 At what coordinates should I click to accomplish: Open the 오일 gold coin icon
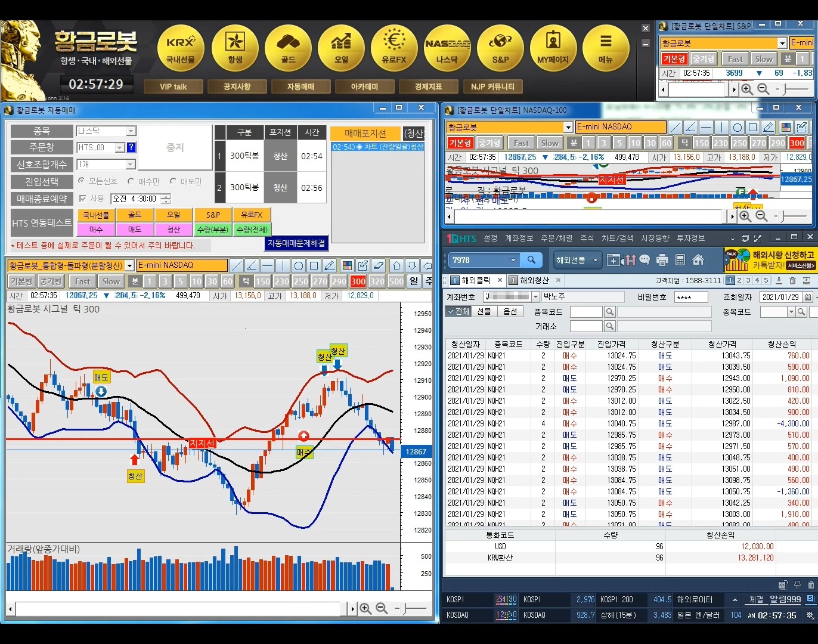pos(341,48)
